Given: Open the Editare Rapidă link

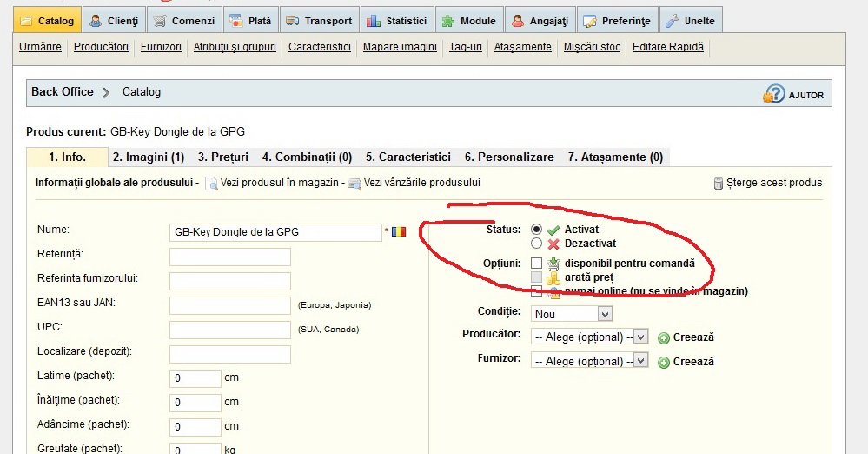Looking at the screenshot, I should coord(668,47).
